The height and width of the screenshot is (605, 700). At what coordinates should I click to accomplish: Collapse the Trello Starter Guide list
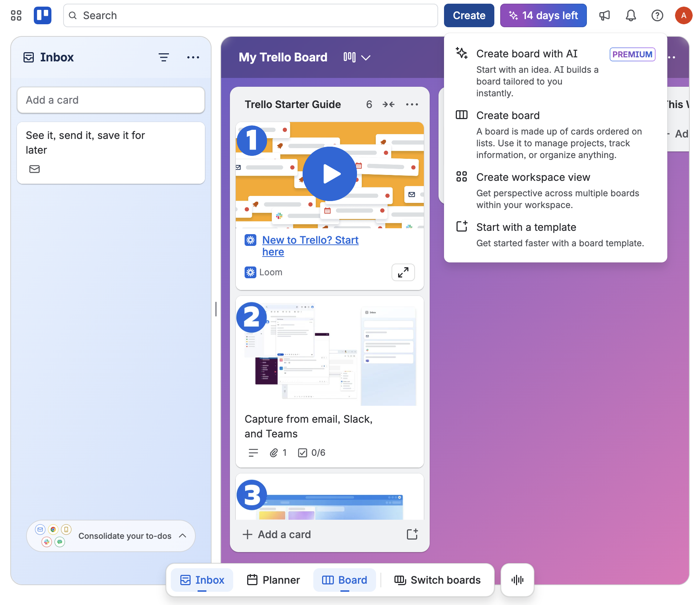click(389, 104)
